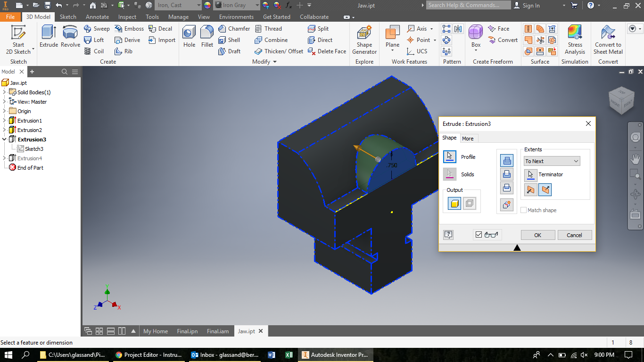
Task: Switch to More tab in Extrude dialog
Action: [468, 139]
